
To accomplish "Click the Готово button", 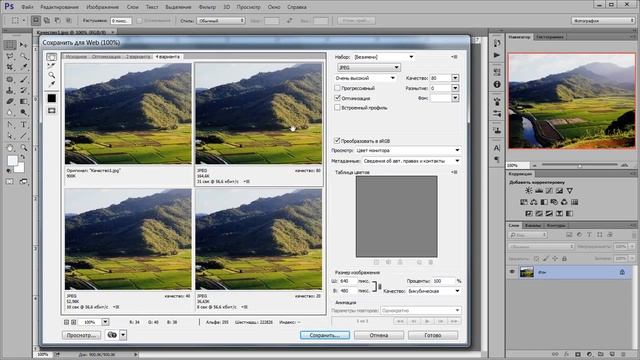I will point(433,335).
